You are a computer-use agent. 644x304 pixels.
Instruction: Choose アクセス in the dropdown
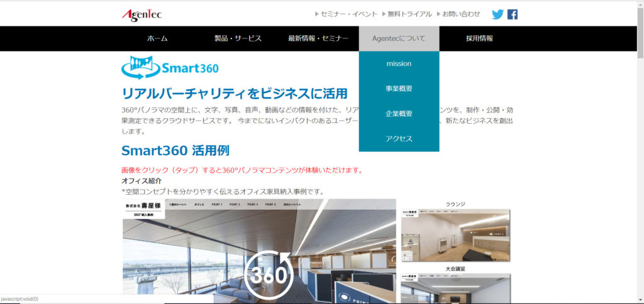click(x=399, y=139)
